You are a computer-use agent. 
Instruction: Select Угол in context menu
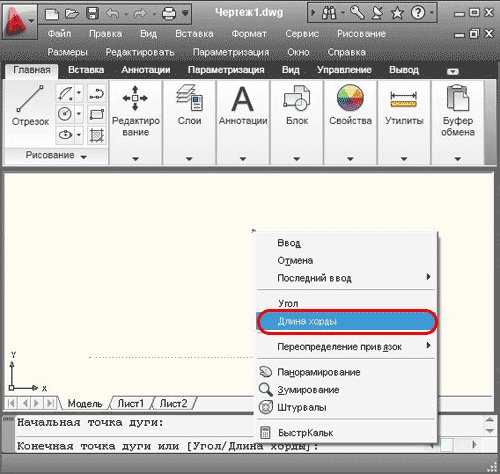(345, 303)
